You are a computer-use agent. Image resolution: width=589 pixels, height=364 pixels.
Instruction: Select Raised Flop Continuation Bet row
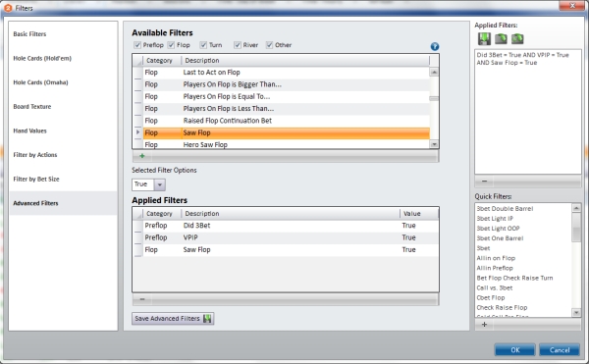pos(287,121)
